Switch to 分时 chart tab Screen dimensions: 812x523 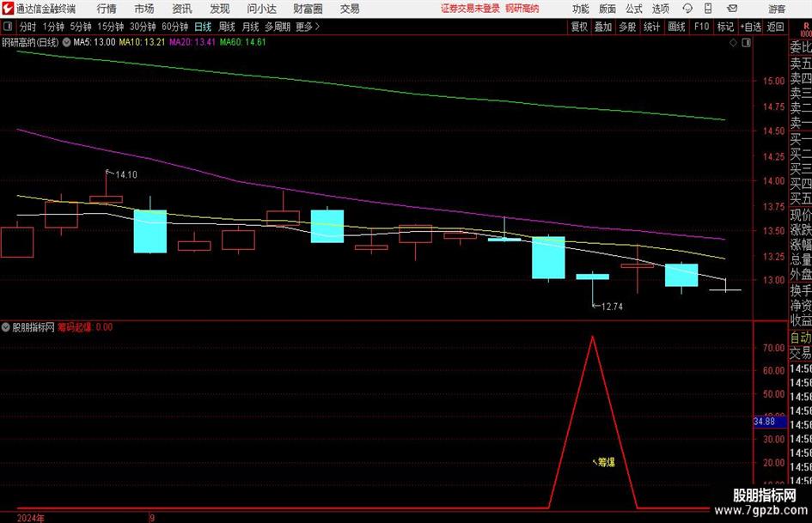[x=28, y=27]
